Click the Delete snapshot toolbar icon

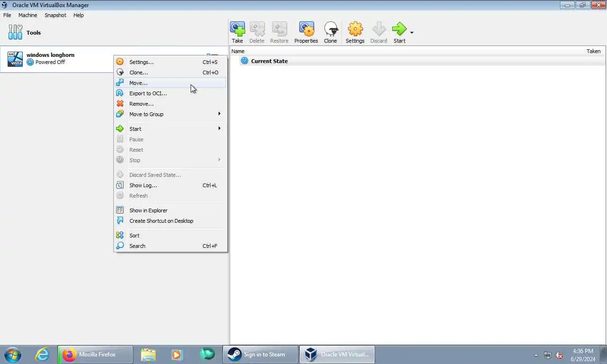pyautogui.click(x=257, y=32)
